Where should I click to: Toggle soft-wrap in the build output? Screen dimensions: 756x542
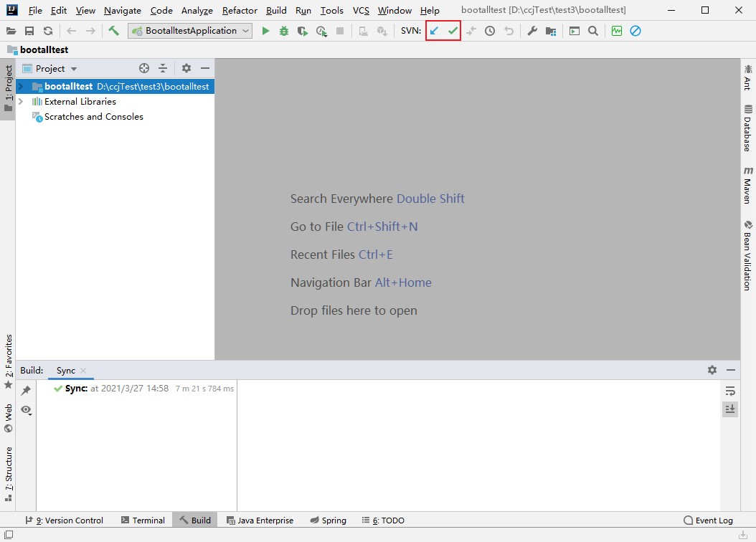point(730,391)
